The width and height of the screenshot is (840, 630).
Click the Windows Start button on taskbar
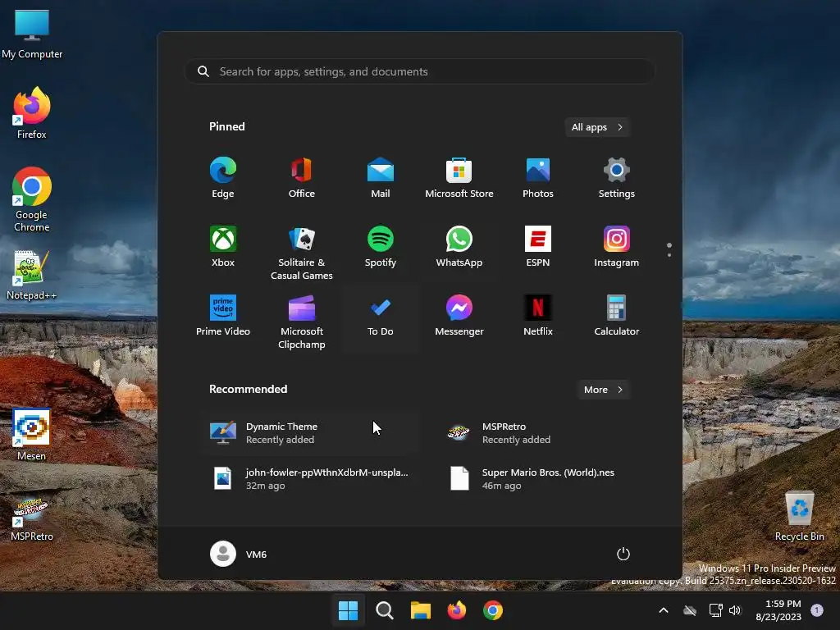tap(348, 610)
